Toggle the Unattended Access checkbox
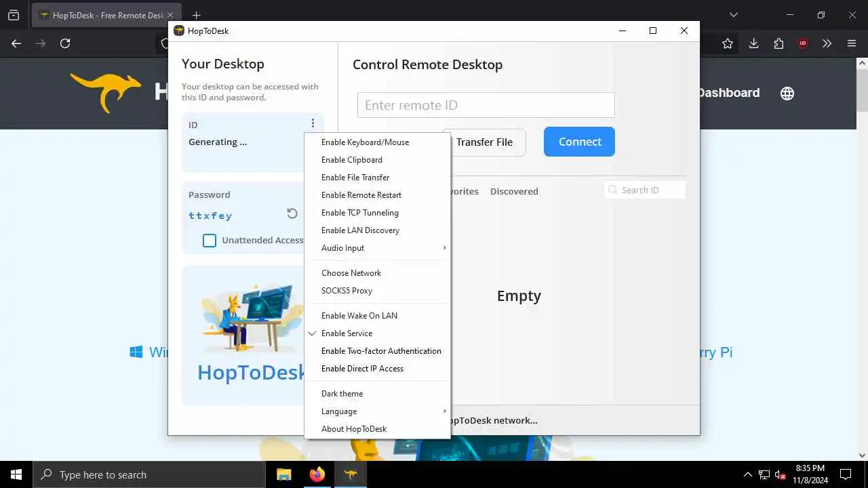Viewport: 868px width, 488px height. point(210,241)
